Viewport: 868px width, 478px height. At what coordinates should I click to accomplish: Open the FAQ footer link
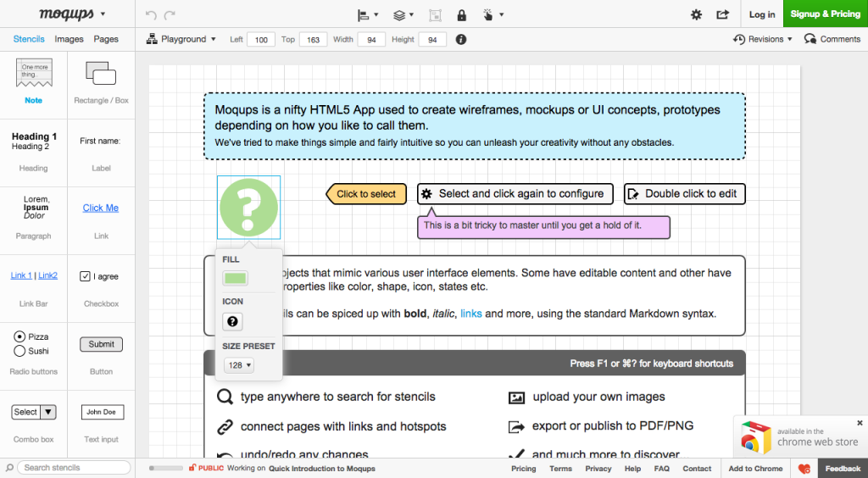click(x=661, y=469)
